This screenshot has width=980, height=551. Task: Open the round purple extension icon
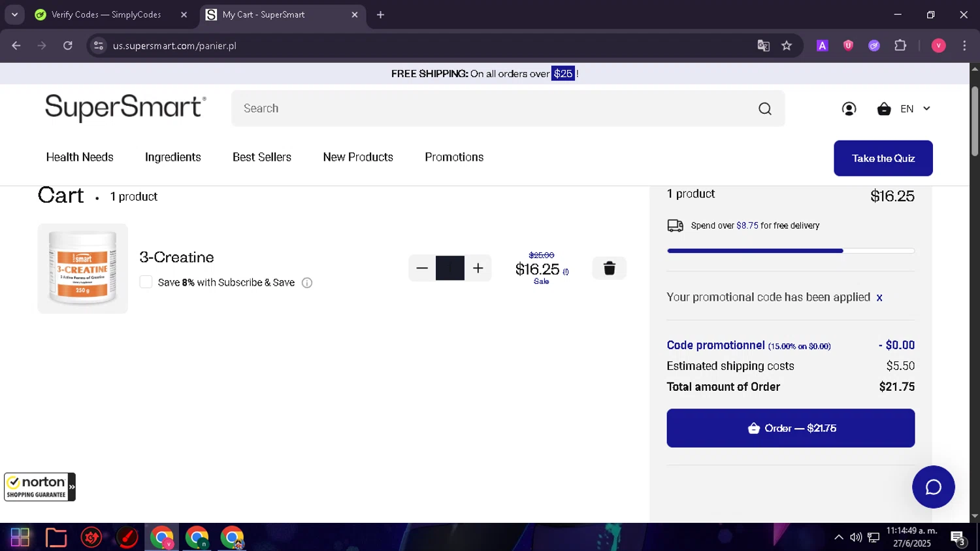click(x=874, y=46)
